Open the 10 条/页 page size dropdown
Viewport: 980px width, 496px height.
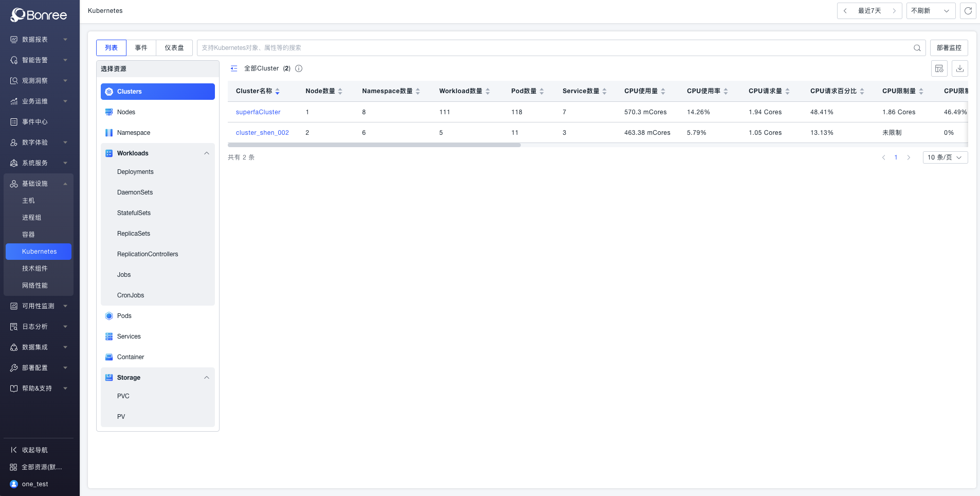pyautogui.click(x=945, y=157)
